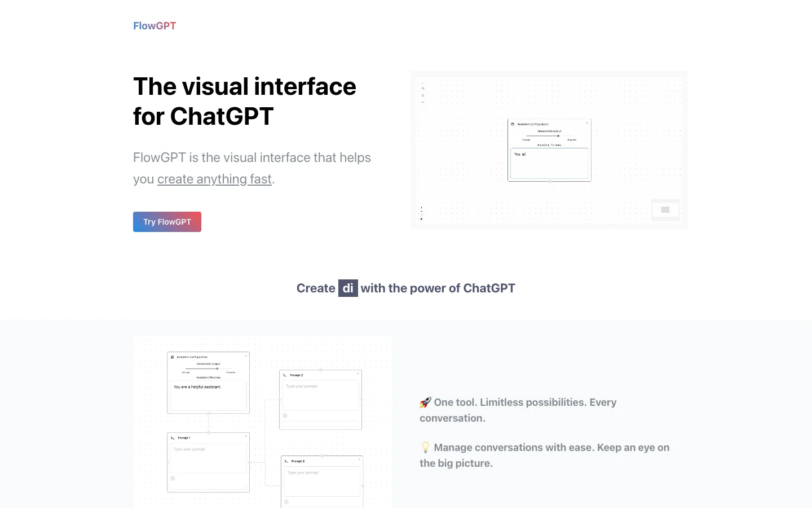Click the robot icon in the hero demo node
The image size is (812, 508).
[x=513, y=124]
